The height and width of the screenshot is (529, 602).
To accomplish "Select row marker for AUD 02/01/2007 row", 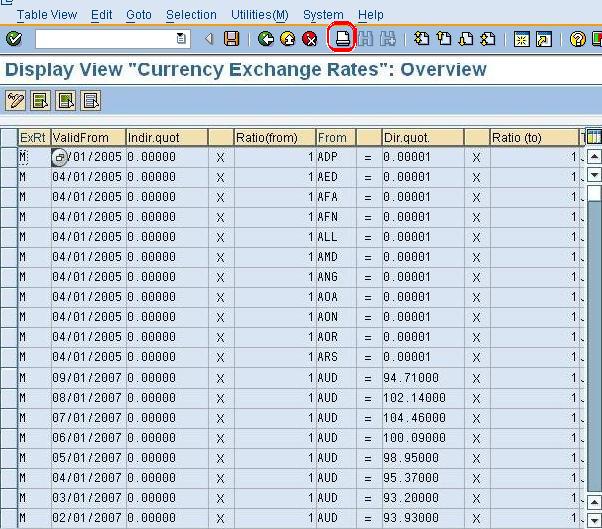I will coord(9,518).
